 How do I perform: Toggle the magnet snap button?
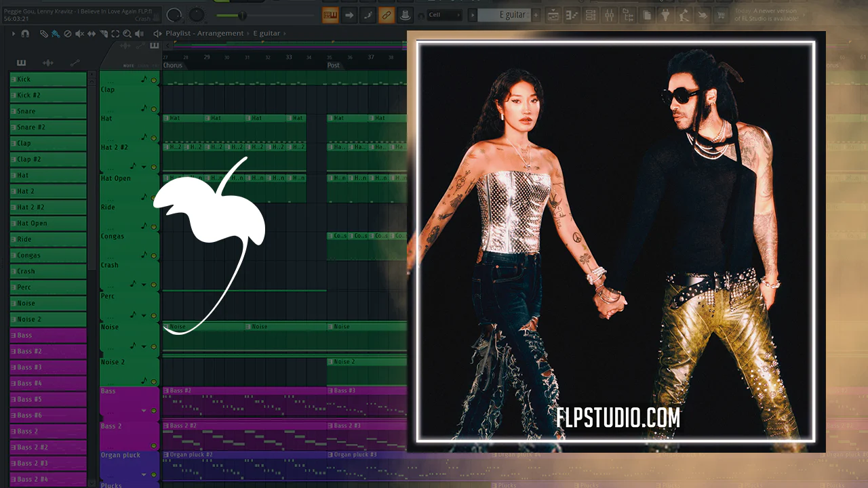[x=25, y=33]
